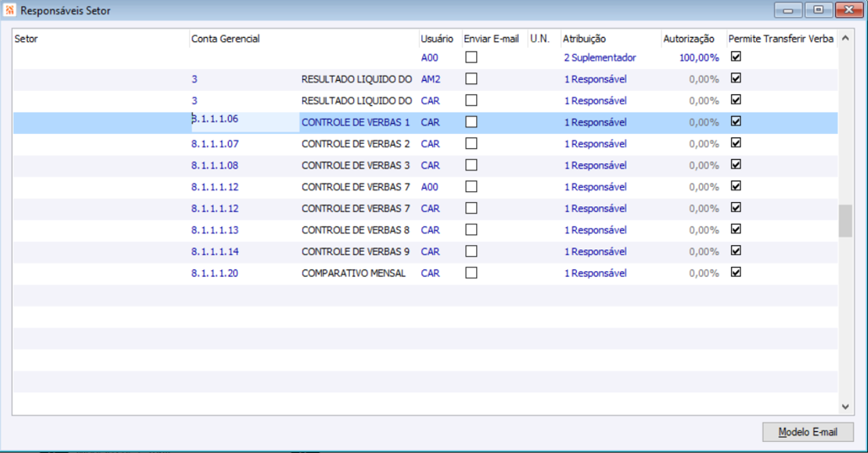Click the app icon in the title bar
Image resolution: width=868 pixels, height=453 pixels.
(9, 10)
